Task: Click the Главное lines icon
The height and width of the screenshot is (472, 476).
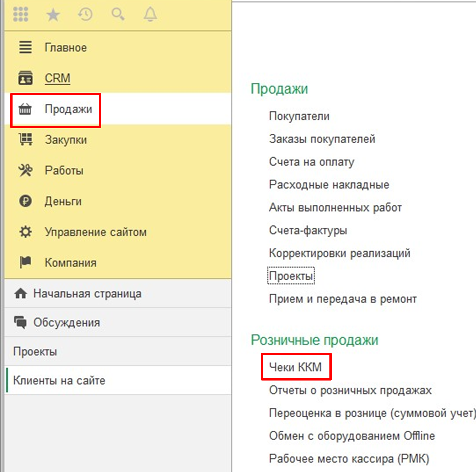Action: tap(25, 47)
